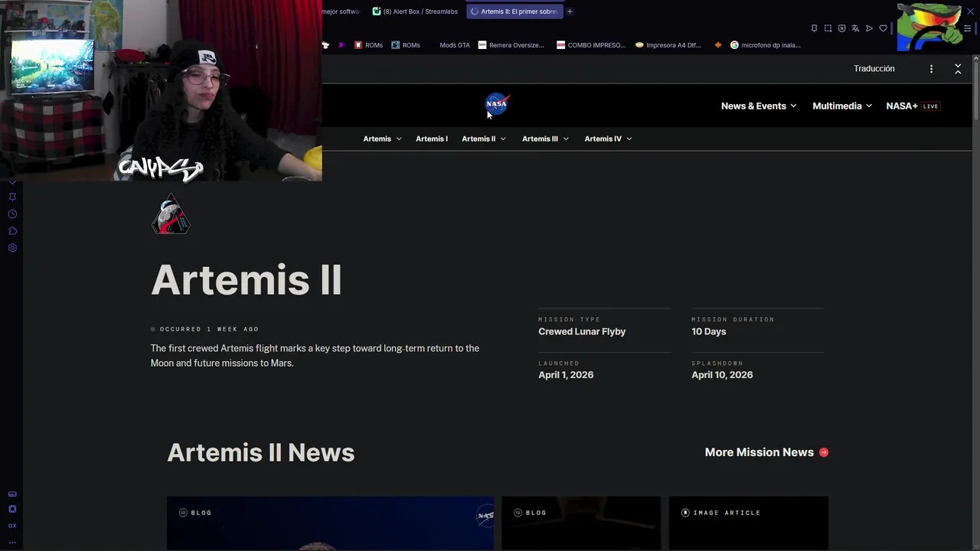Open translation popup three-dot options

coord(931,69)
